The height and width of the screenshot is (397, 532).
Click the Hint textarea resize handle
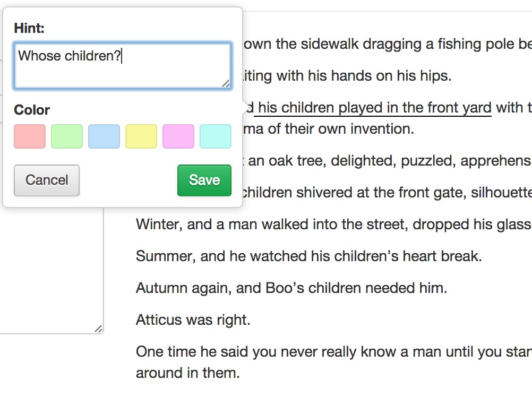click(x=227, y=84)
